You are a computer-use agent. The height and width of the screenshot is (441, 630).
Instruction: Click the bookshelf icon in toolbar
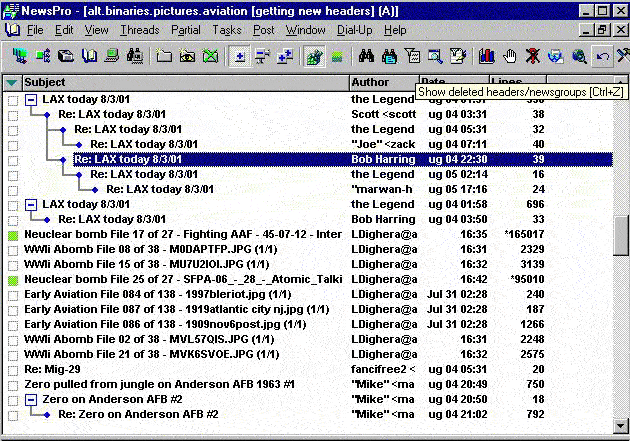(x=488, y=56)
